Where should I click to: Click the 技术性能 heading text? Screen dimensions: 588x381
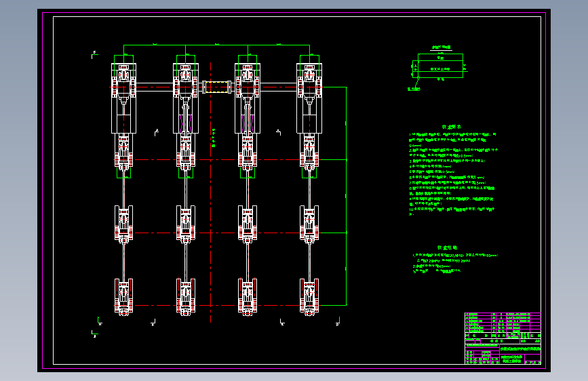[x=447, y=248]
